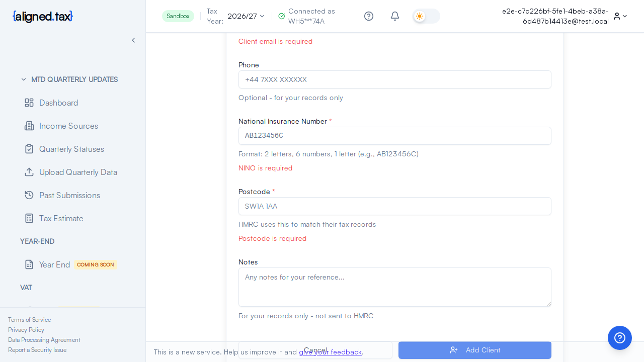Viewport: 644px width, 362px height.
Task: Click the help question mark in the header
Action: coord(369,16)
